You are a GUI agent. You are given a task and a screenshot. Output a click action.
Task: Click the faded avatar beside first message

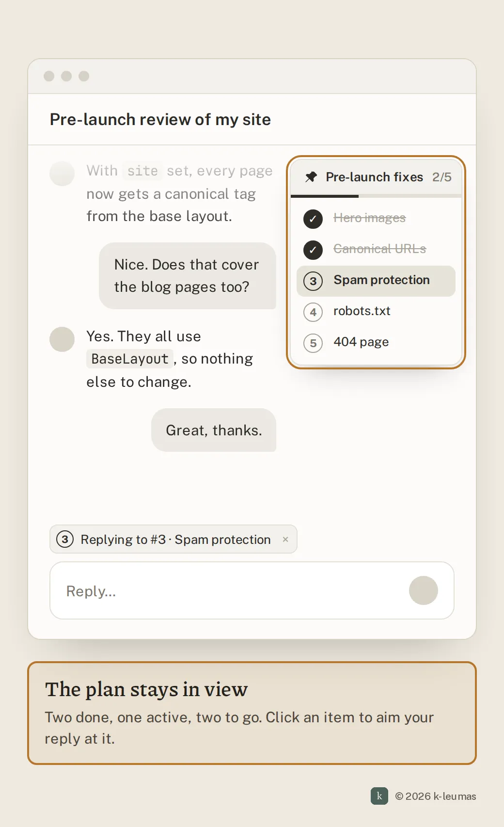[62, 173]
